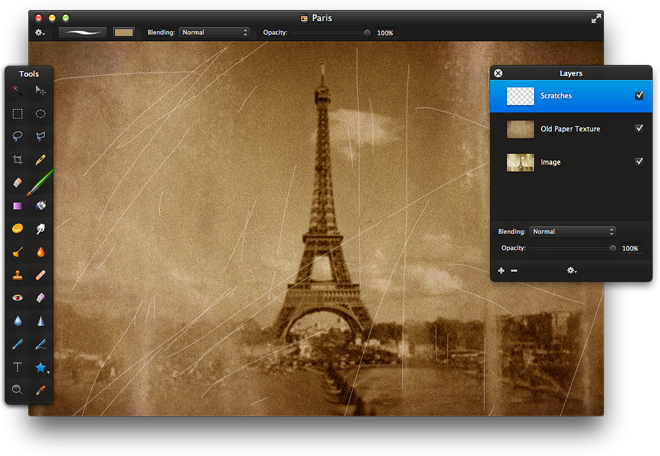660x456 pixels.
Task: Add a new layer with plus button
Action: (x=501, y=271)
